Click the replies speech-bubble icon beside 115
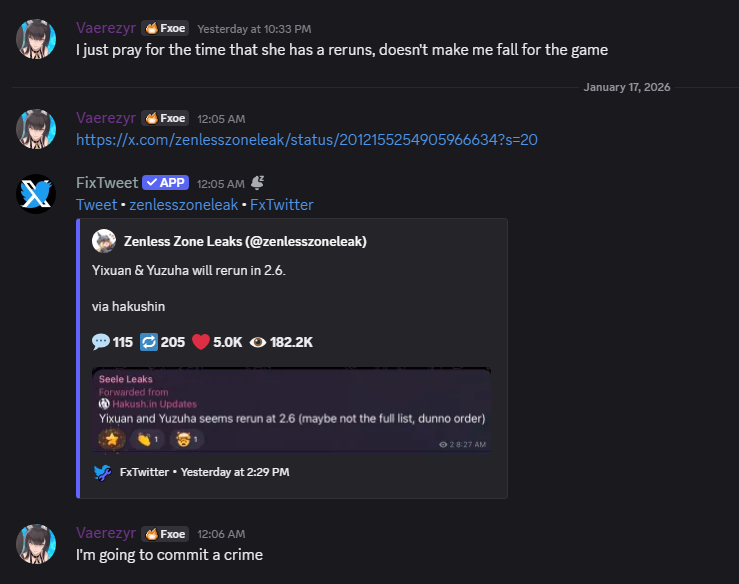 click(x=101, y=342)
